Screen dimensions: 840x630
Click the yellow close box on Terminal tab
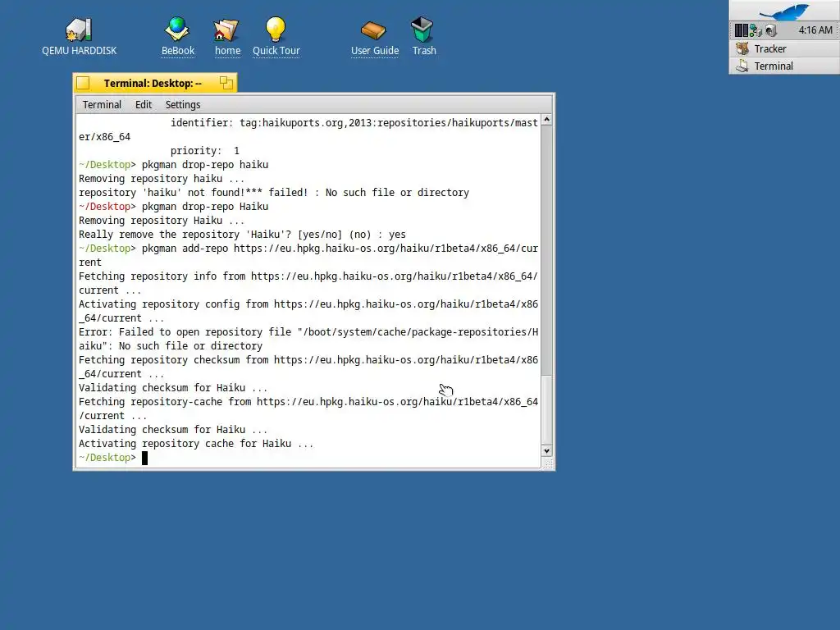(x=83, y=83)
